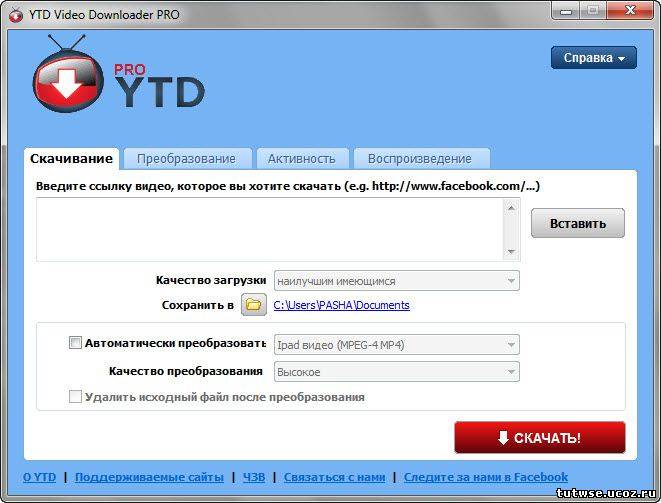Viewport: 661px width, 503px height.
Task: Open the C:\Users\PASHA\Documents path link
Action: tap(341, 305)
